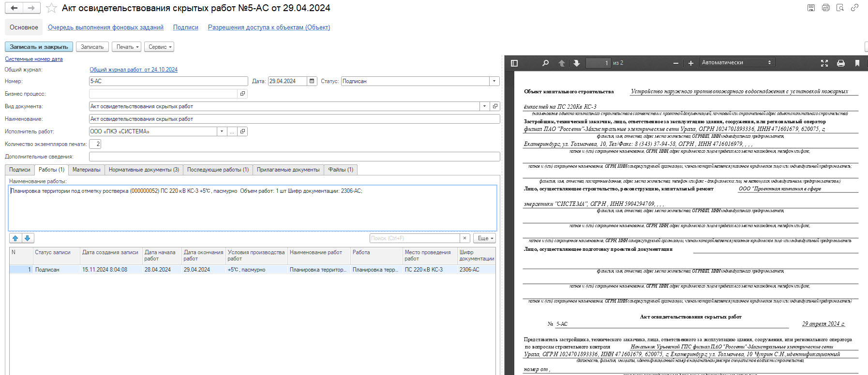Open search in PDF viewer
The height and width of the screenshot is (375, 868).
point(545,63)
